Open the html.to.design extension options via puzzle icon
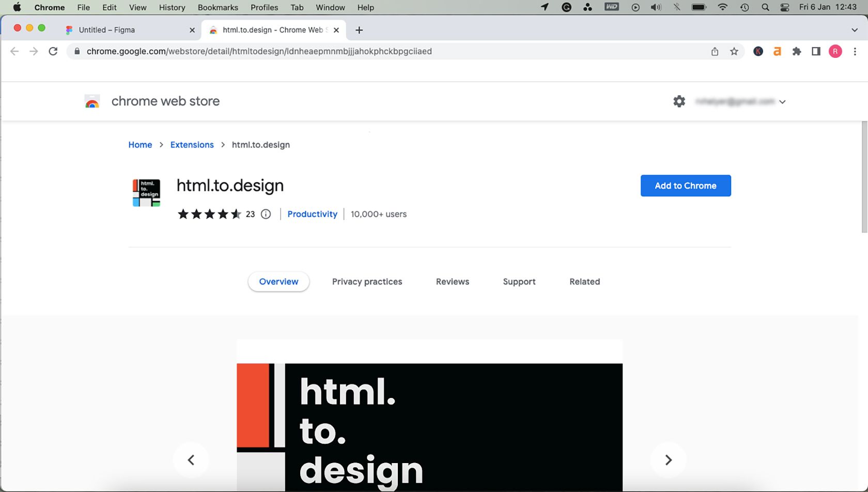This screenshot has width=868, height=492. (797, 51)
